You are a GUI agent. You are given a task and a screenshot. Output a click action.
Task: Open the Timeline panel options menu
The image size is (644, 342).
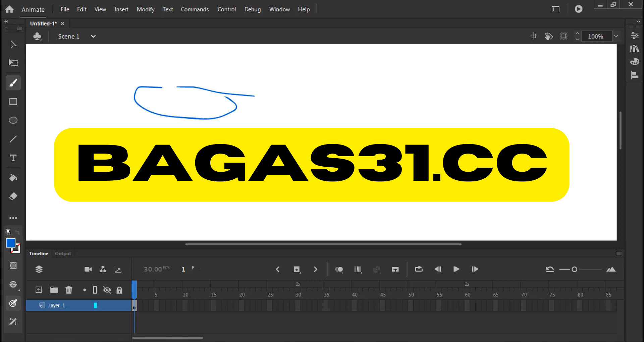pos(619,253)
